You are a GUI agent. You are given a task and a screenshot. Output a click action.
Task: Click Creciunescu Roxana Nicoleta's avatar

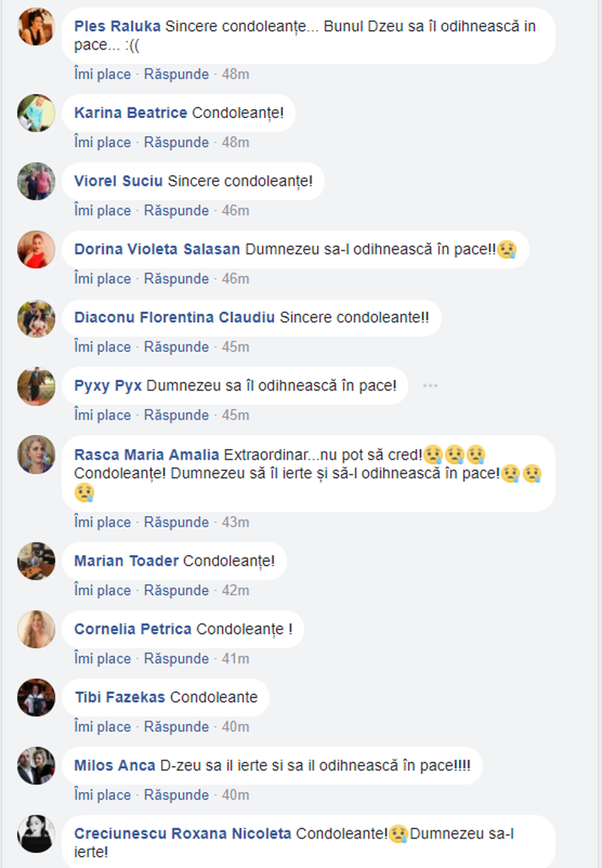pyautogui.click(x=37, y=833)
